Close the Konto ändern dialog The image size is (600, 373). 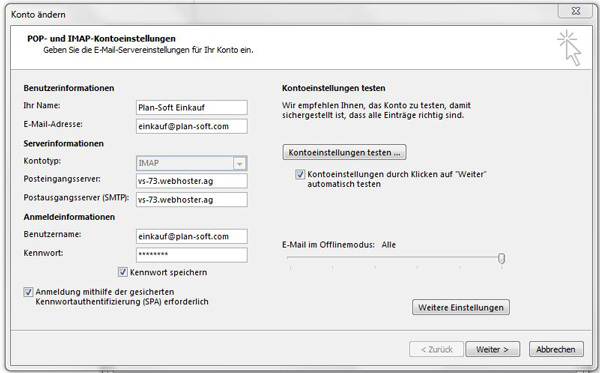click(x=575, y=11)
